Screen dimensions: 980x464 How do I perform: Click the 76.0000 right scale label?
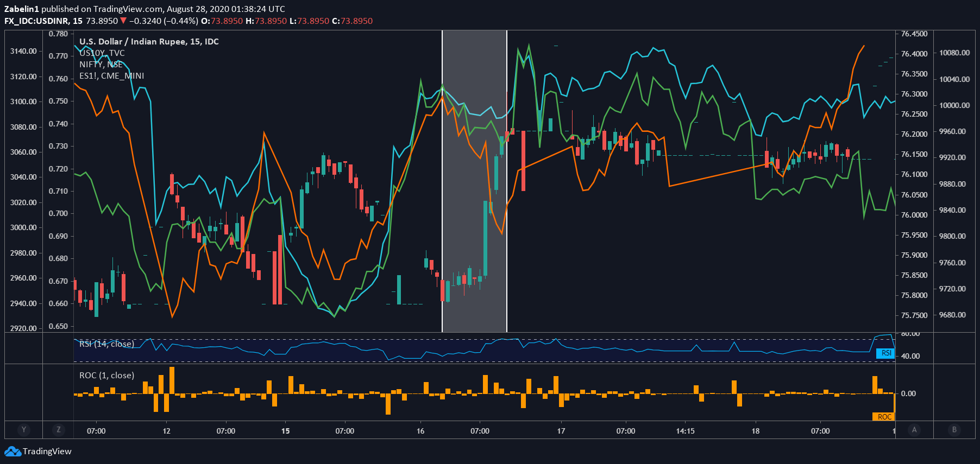(914, 215)
